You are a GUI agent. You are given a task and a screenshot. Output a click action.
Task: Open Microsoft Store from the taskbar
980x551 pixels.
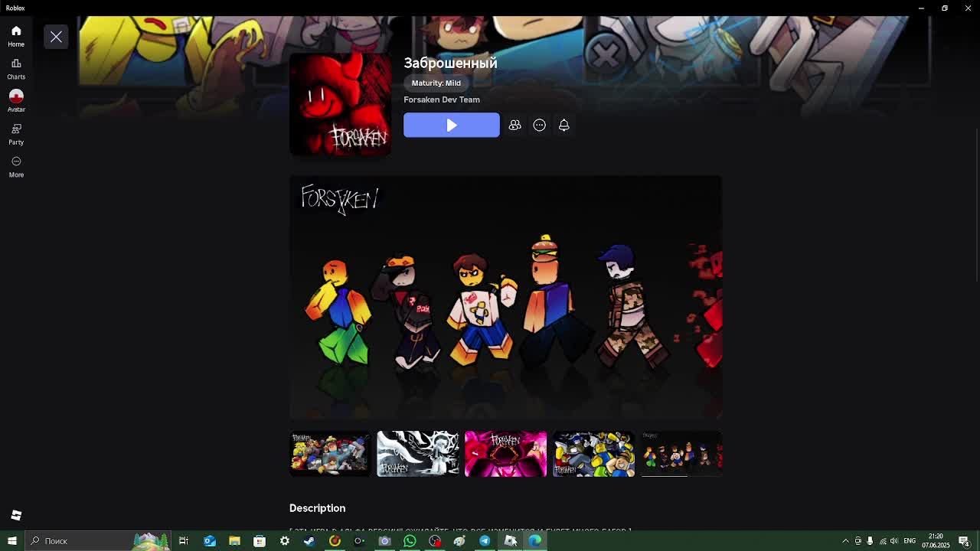[260, 541]
